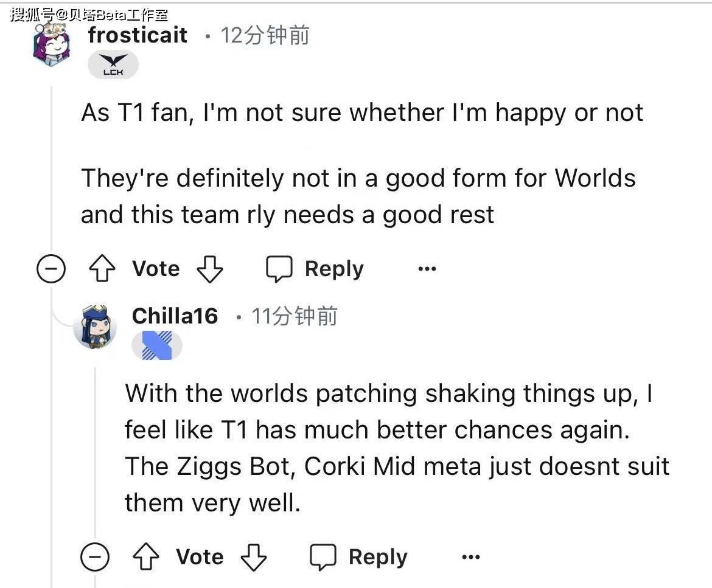
Task: Downvote Chilla16's reply
Action: point(253,557)
